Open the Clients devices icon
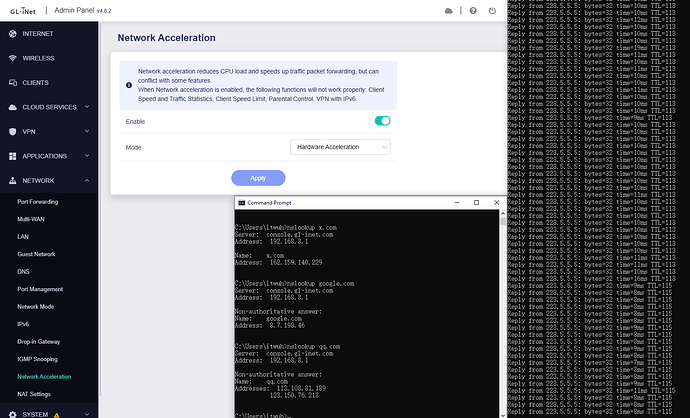This screenshot has height=418, width=690. tap(12, 82)
